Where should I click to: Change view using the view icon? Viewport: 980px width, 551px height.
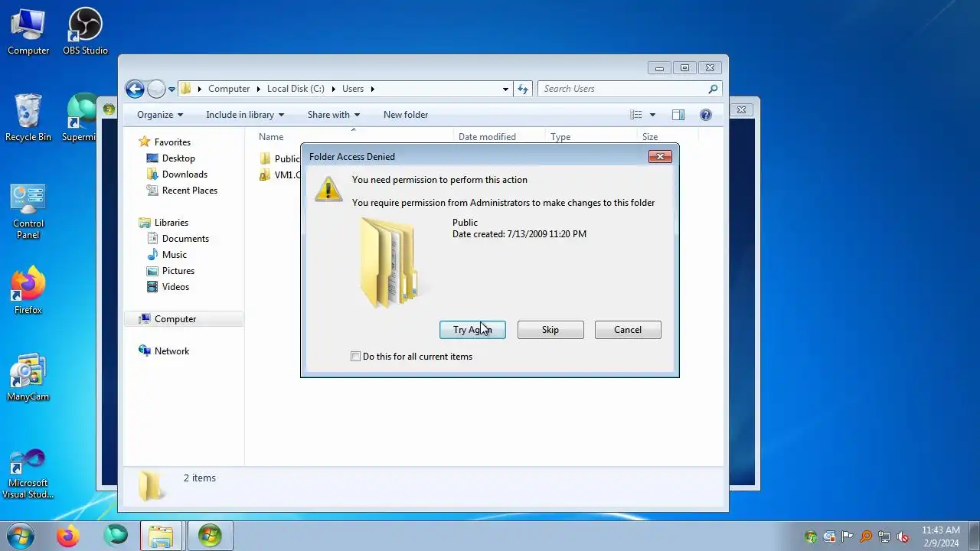[636, 115]
